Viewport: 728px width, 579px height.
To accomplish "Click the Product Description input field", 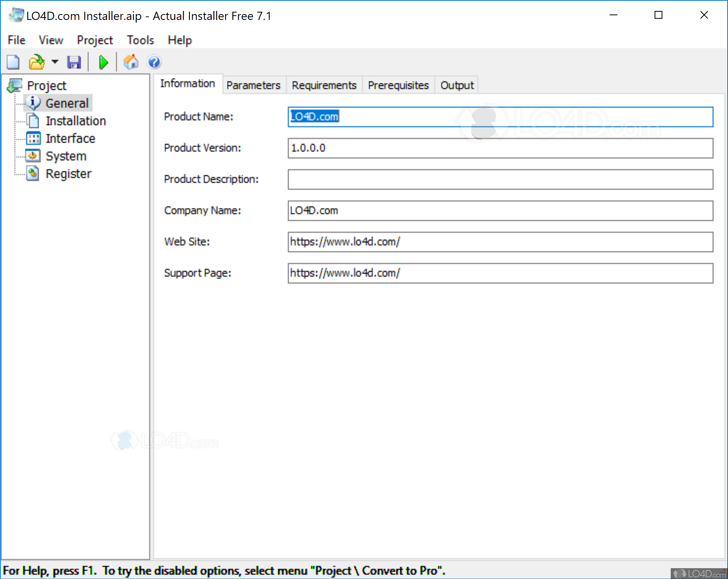I will 500,179.
